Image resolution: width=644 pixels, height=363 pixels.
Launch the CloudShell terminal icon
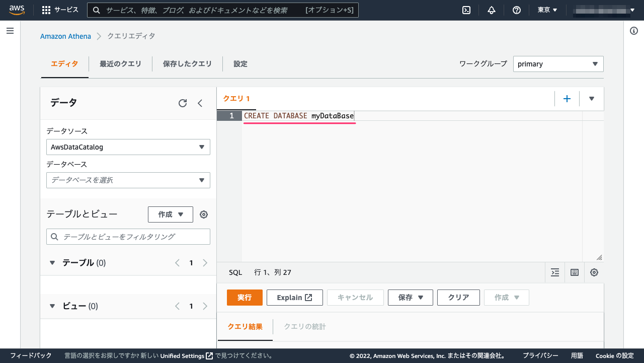466,10
